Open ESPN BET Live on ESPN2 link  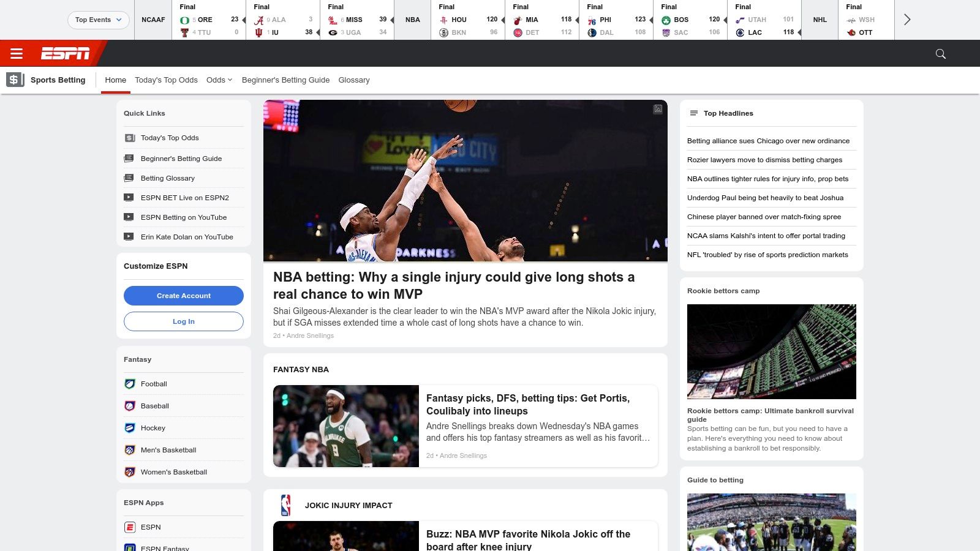coord(185,198)
